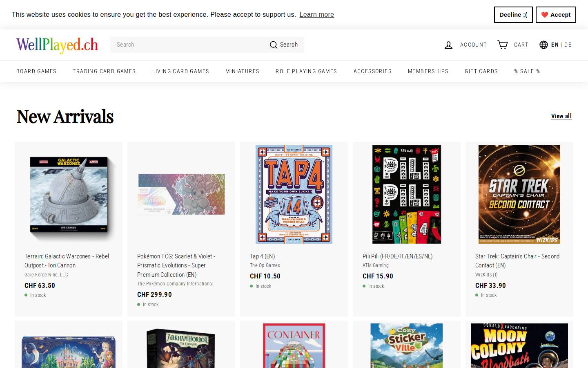The image size is (588, 368).
Task: Click the Pili Pili (FR/DE/IT/EN/ES/NL) title
Action: [x=397, y=256]
